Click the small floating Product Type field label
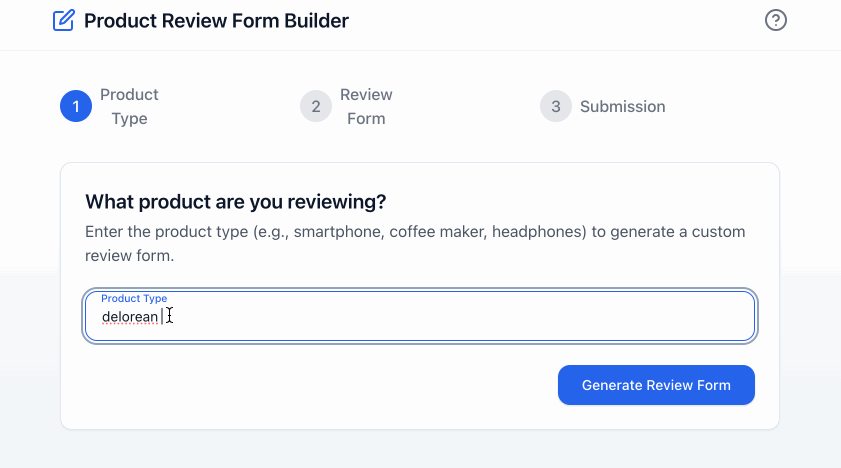 point(134,298)
